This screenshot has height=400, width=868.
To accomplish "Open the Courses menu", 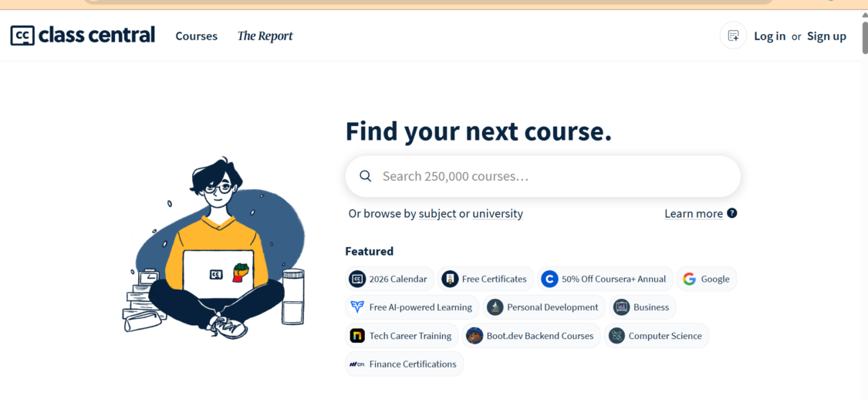I will click(197, 36).
